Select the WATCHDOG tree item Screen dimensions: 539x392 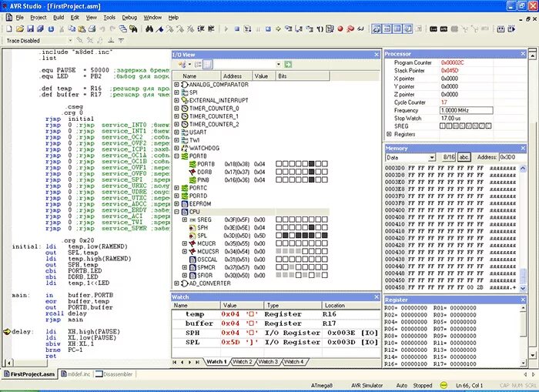pyautogui.click(x=204, y=148)
